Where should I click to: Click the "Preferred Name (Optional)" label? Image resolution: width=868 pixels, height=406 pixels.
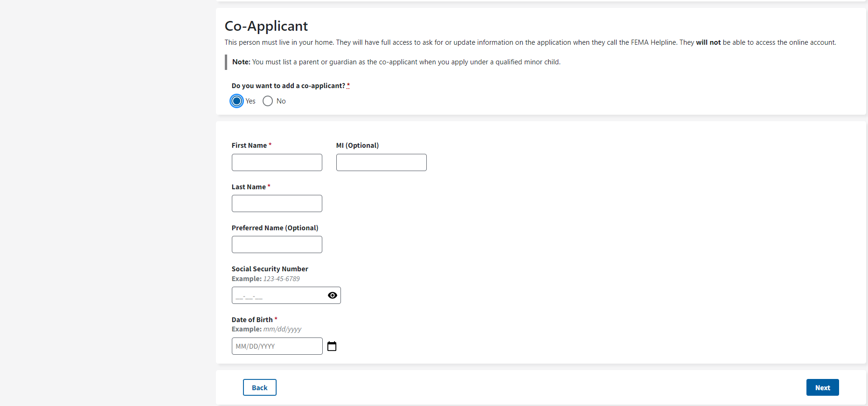tap(275, 228)
